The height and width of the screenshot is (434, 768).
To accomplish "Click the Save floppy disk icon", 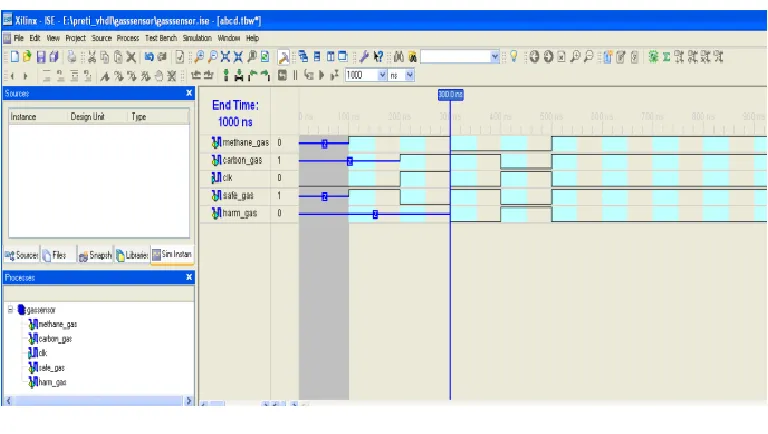I will pyautogui.click(x=41, y=57).
